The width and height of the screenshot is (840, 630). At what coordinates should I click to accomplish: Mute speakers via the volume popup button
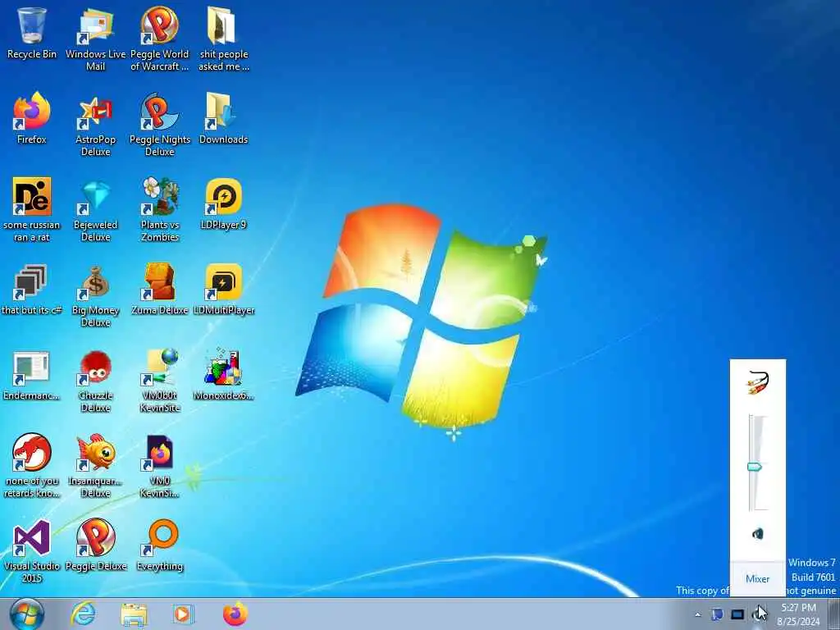757,533
